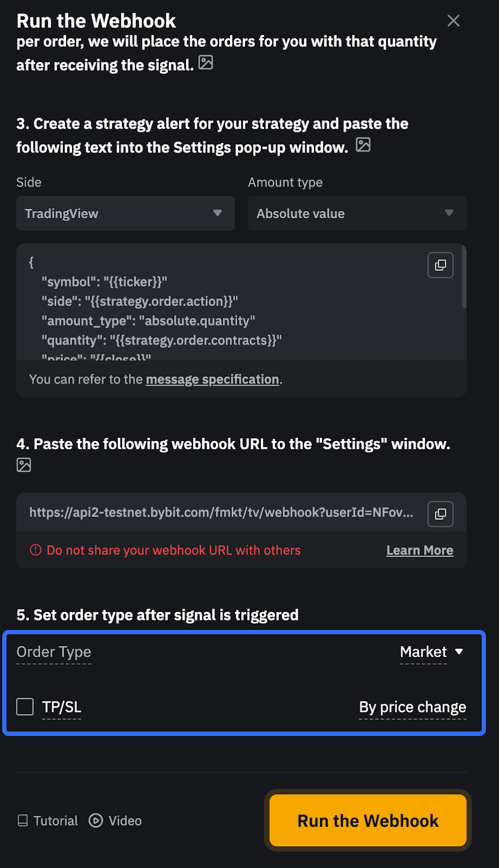The image size is (499, 868).
Task: Click the Learn More link
Action: pyautogui.click(x=420, y=550)
